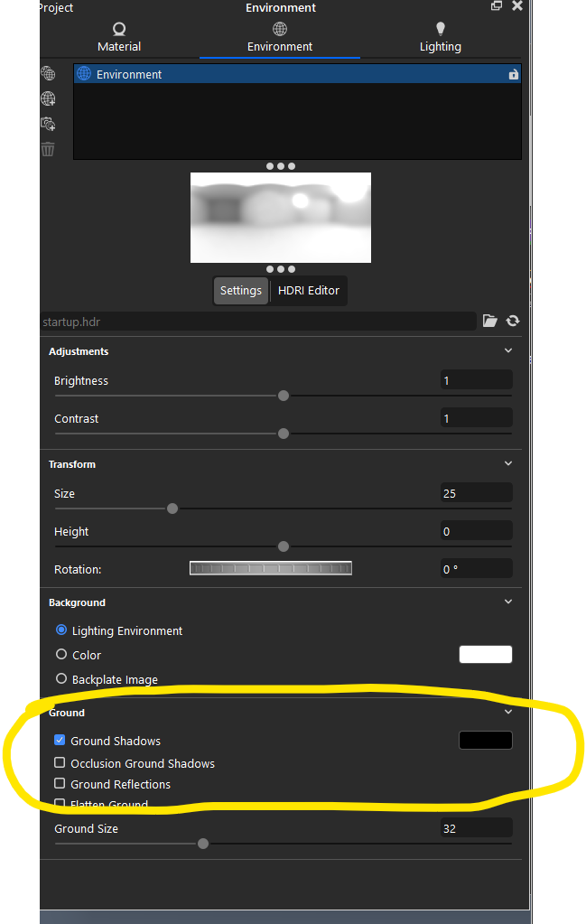Select the Backplate Image option
This screenshot has width=586, height=924.
coord(61,679)
